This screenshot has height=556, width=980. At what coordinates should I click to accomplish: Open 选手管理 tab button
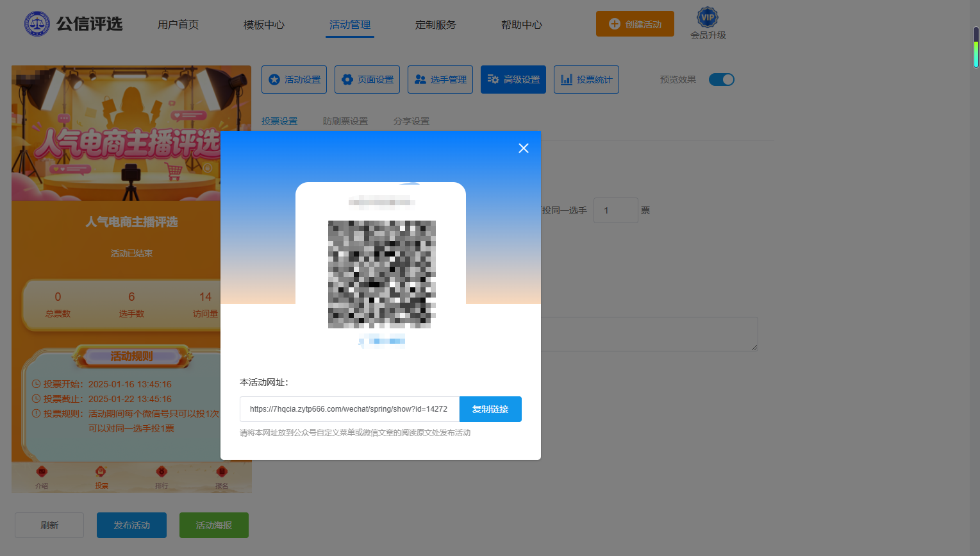coord(440,80)
